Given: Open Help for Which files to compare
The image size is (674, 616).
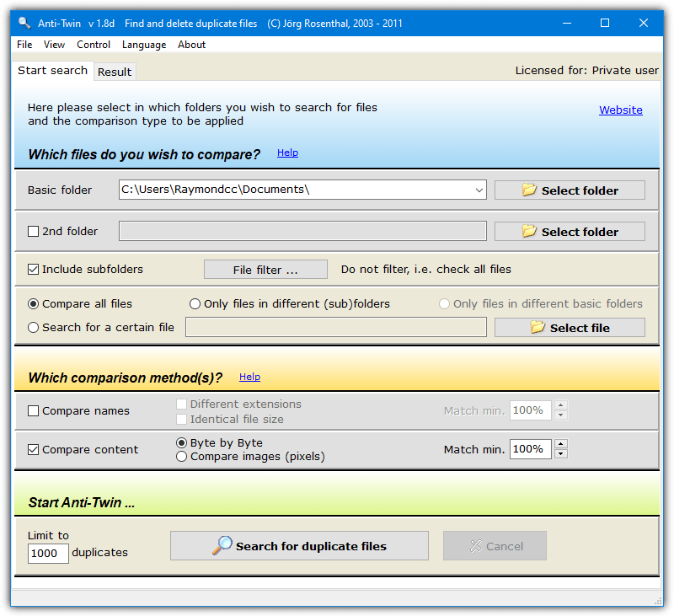Looking at the screenshot, I should coord(287,153).
